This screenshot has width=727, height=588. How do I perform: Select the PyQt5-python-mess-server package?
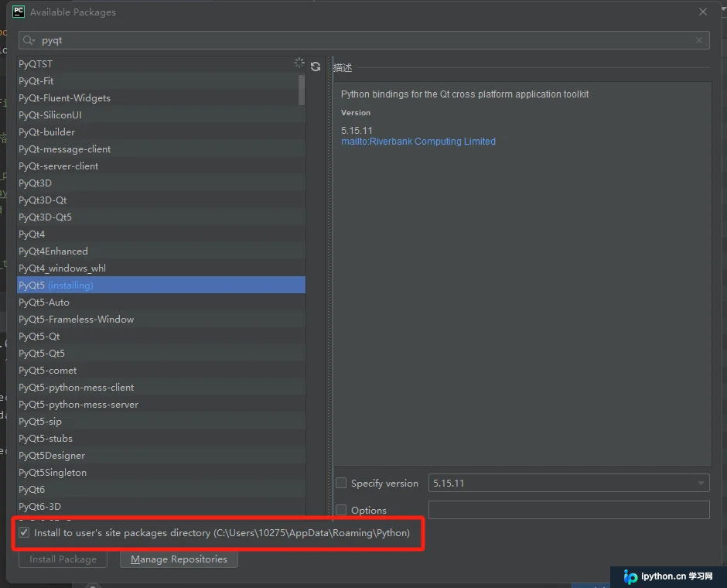pyautogui.click(x=161, y=405)
